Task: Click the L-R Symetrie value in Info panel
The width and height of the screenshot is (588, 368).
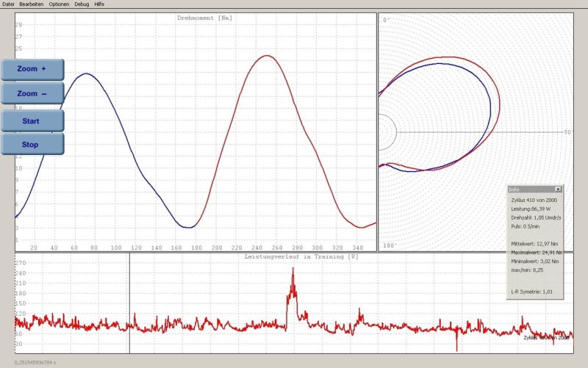Action: [531, 292]
